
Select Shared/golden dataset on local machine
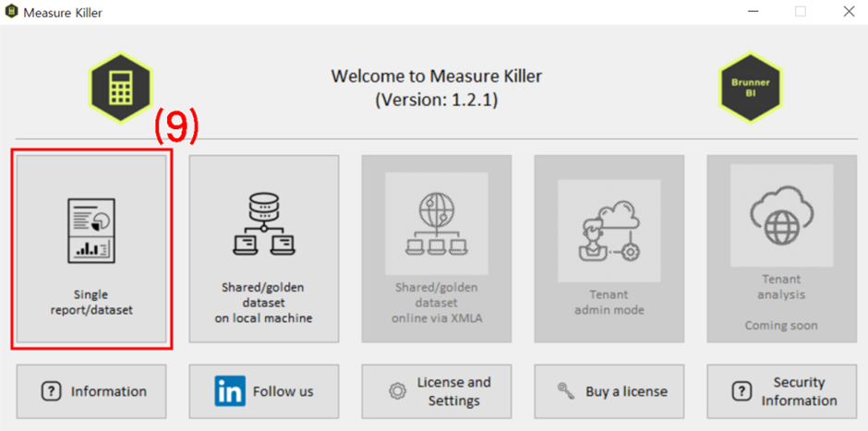tap(264, 248)
